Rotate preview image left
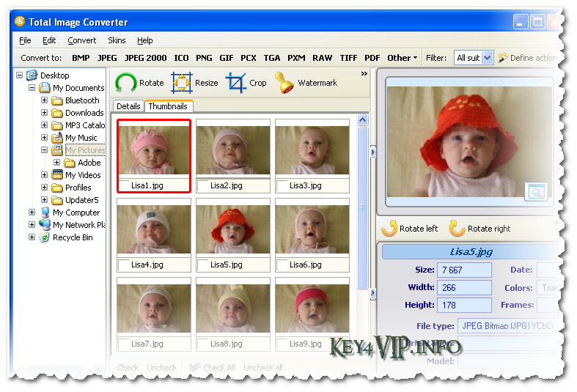The width and height of the screenshot is (577, 392). click(x=389, y=229)
